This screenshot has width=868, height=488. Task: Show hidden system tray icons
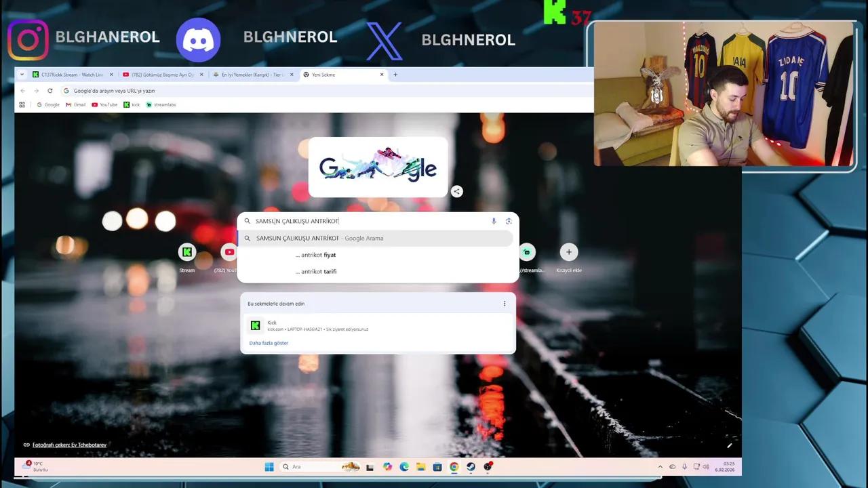pos(660,467)
